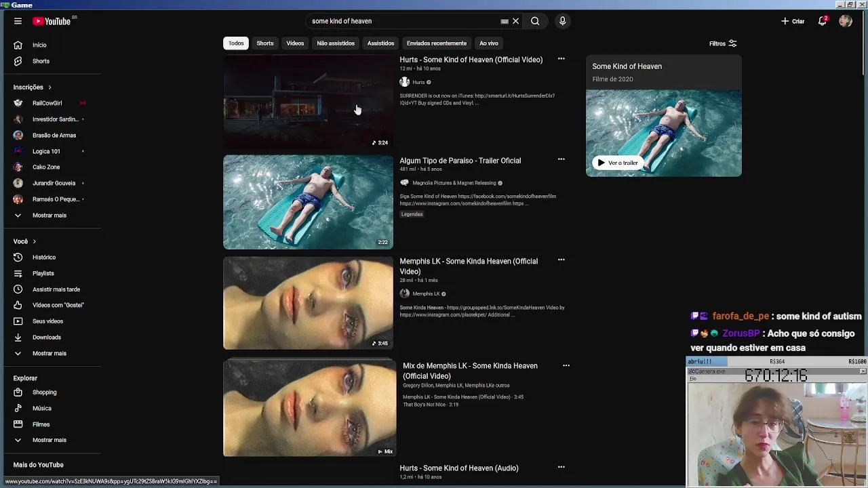Open Some Kind of Heaven film title

(627, 66)
